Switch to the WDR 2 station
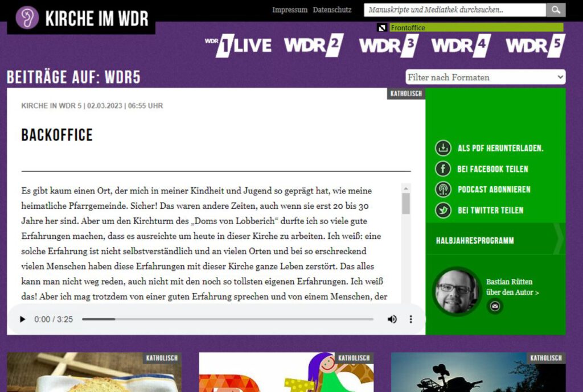Image resolution: width=583 pixels, height=392 pixels. click(x=314, y=46)
